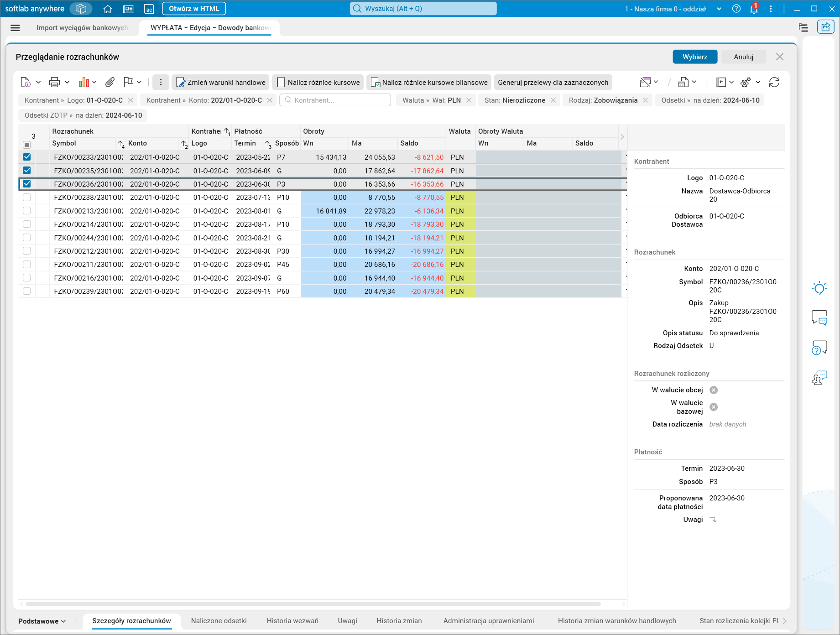Uncheck row FZKO/00233 checkbox
This screenshot has height=635, width=840.
27,157
